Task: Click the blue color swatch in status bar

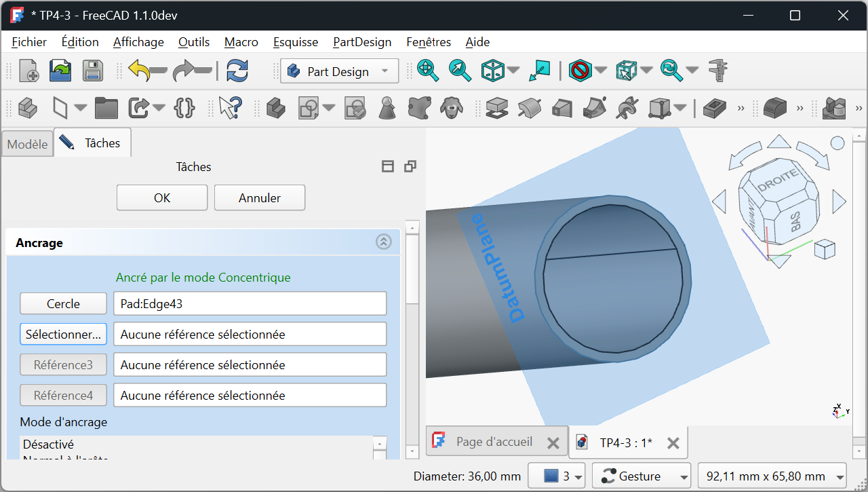Action: coord(551,476)
